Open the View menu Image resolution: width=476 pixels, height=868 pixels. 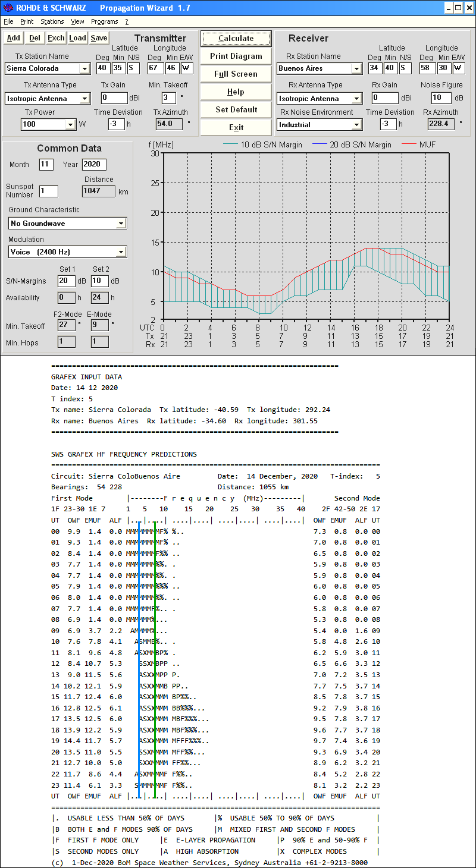click(77, 21)
